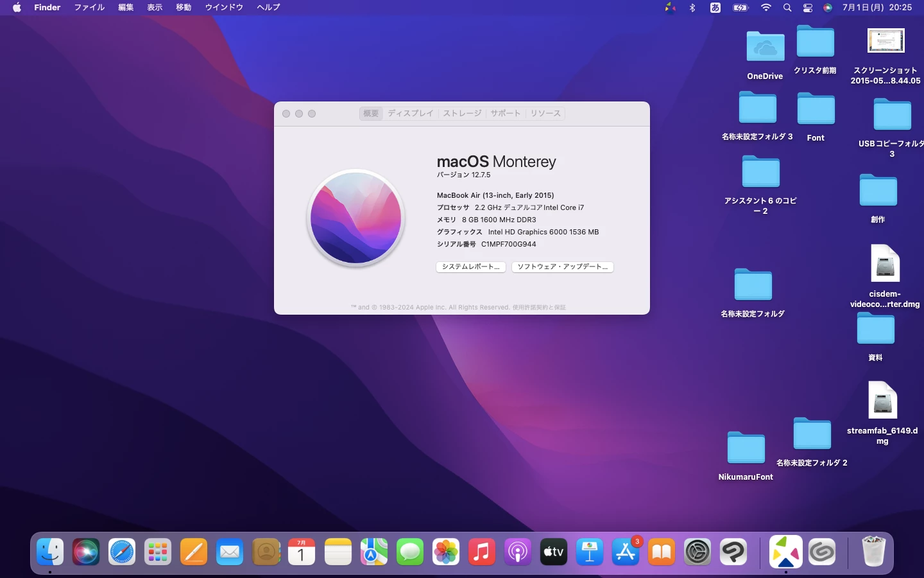Click the macOS Monterey logo image
The height and width of the screenshot is (578, 924).
(x=356, y=218)
